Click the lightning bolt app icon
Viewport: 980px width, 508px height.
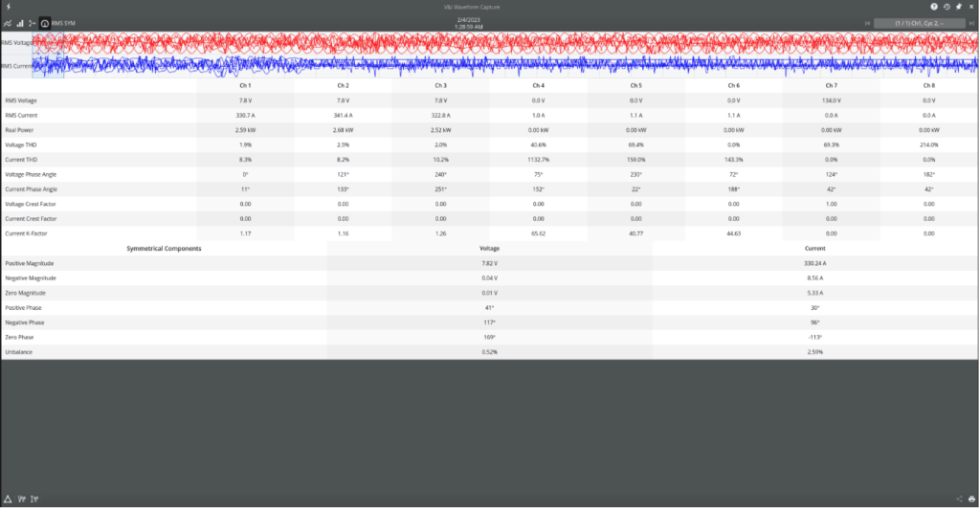8,7
